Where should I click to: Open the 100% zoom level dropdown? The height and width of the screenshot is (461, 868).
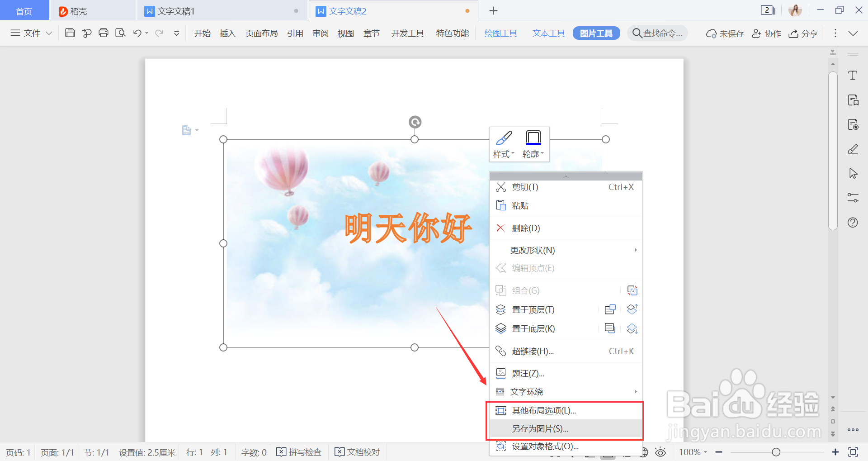[x=693, y=451]
